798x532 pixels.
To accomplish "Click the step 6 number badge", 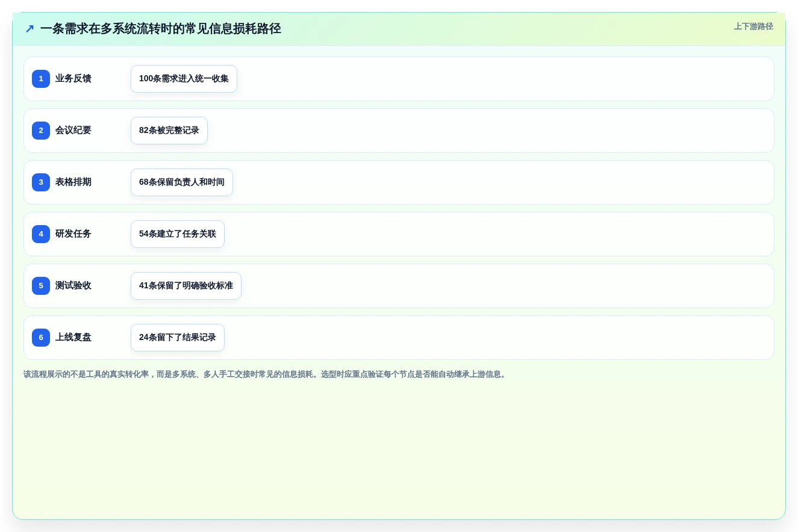I will coord(41,338).
